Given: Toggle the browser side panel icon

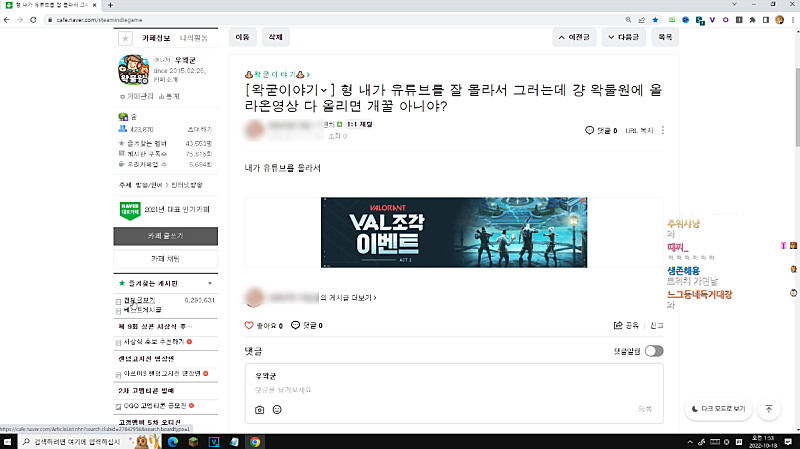Looking at the screenshot, I should [x=766, y=20].
